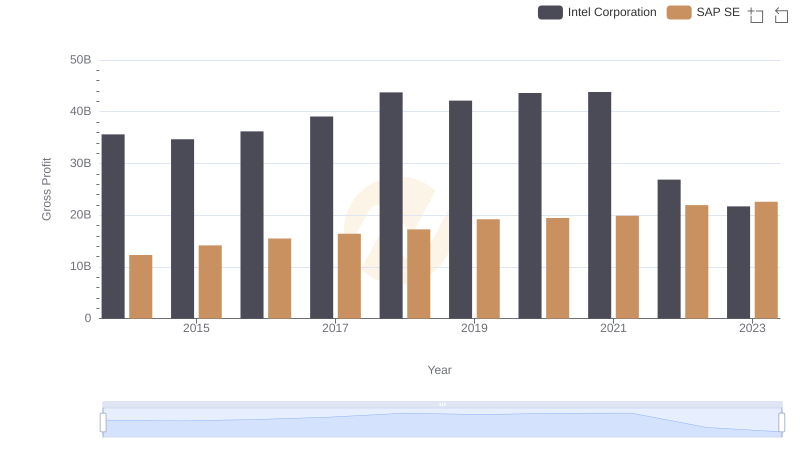Click the Year axis title
This screenshot has height=461, width=800.
coord(439,370)
